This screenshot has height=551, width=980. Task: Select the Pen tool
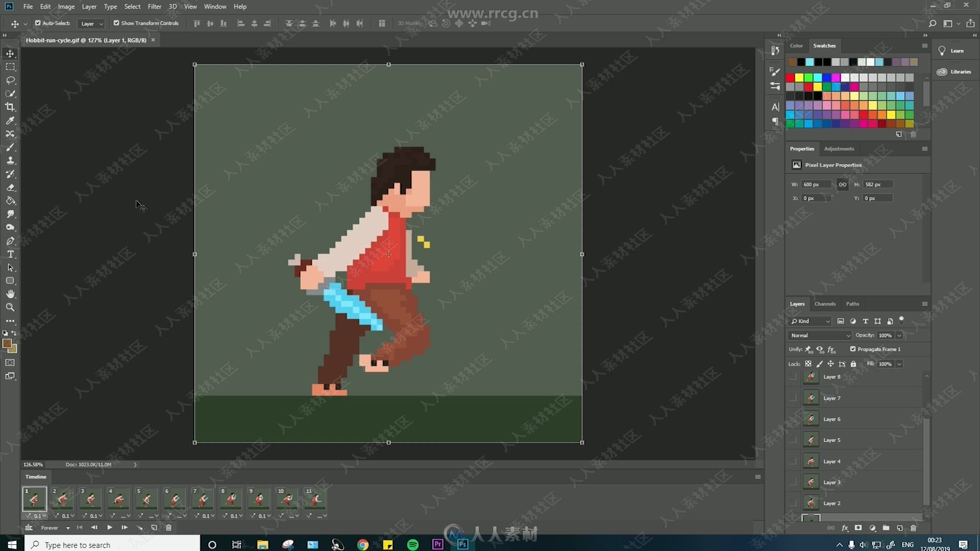pos(10,241)
